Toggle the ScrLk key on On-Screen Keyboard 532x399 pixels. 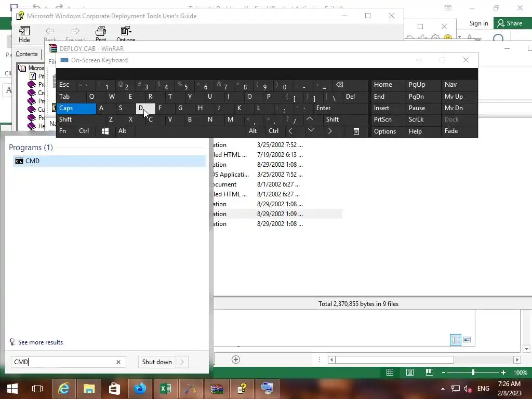point(423,120)
